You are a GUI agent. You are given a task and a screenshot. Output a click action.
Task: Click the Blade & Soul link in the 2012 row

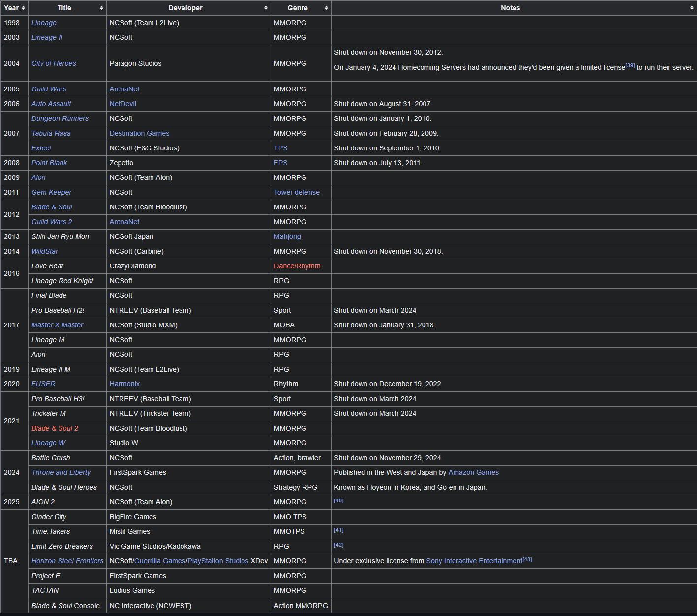click(x=52, y=207)
